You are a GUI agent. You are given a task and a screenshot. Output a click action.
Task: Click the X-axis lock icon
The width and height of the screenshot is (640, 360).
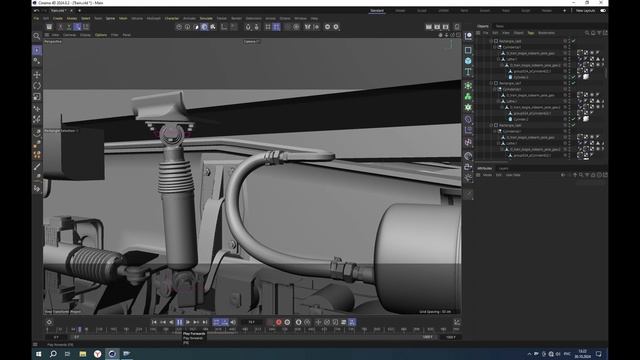coord(60,27)
